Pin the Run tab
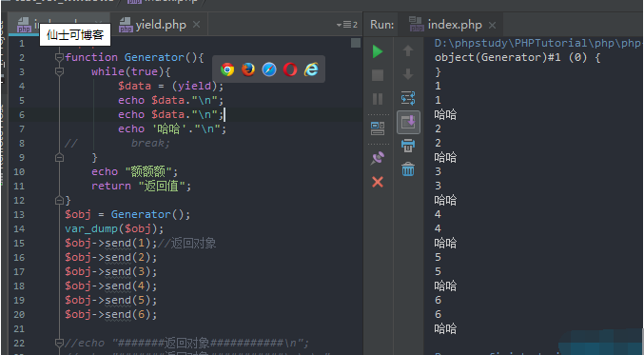Image resolution: width=644 pixels, height=355 pixels. (x=378, y=158)
